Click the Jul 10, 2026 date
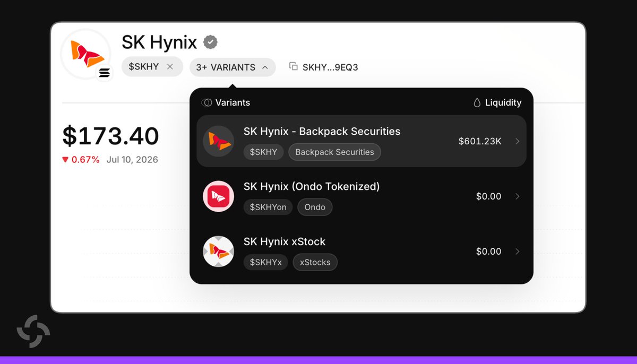 (132, 160)
